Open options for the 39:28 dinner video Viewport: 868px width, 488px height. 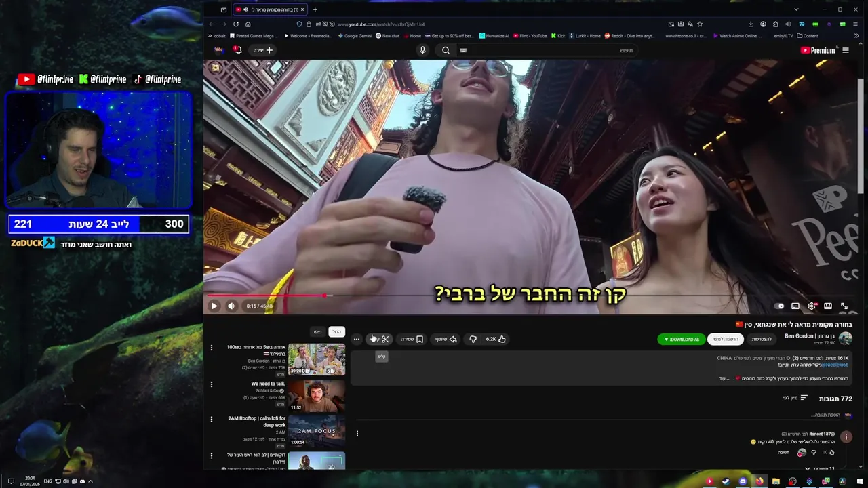[x=212, y=348]
